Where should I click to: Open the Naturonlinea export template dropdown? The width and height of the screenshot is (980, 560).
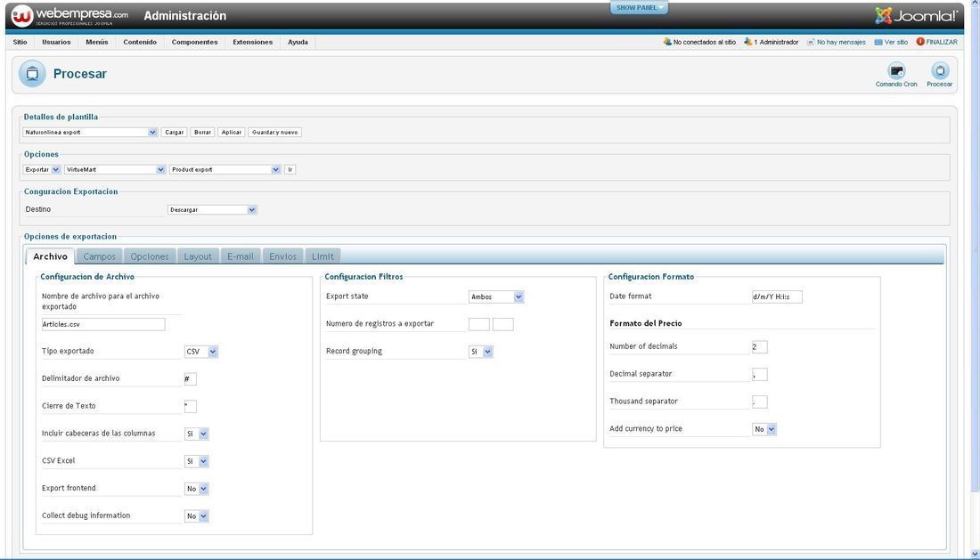(x=90, y=133)
